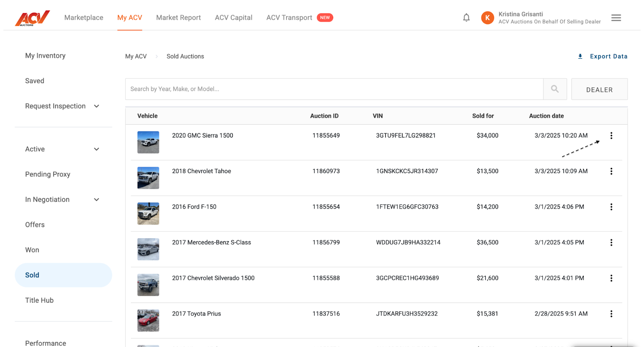Image resolution: width=644 pixels, height=347 pixels.
Task: Click the Vehicle column header
Action: point(147,116)
